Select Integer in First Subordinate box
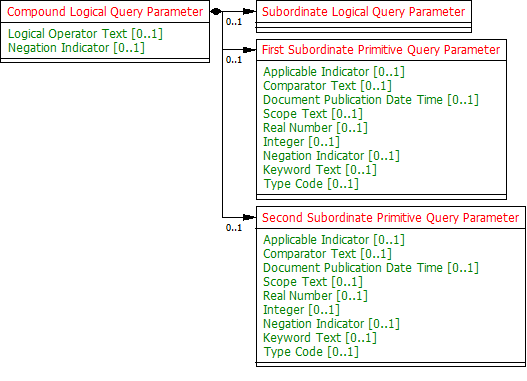Image resolution: width=527 pixels, height=381 pixels. (301, 142)
